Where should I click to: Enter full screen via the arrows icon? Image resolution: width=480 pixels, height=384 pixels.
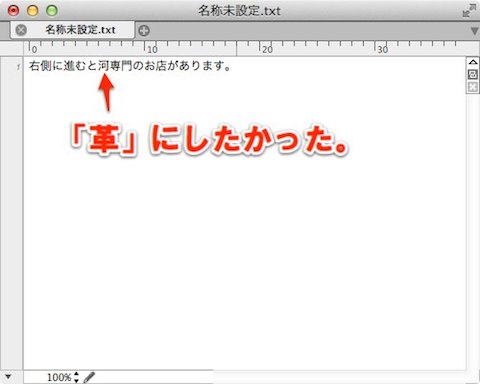(x=469, y=10)
